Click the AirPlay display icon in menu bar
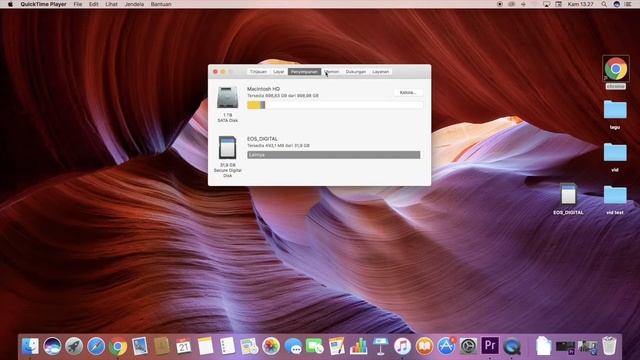 pyautogui.click(x=547, y=4)
